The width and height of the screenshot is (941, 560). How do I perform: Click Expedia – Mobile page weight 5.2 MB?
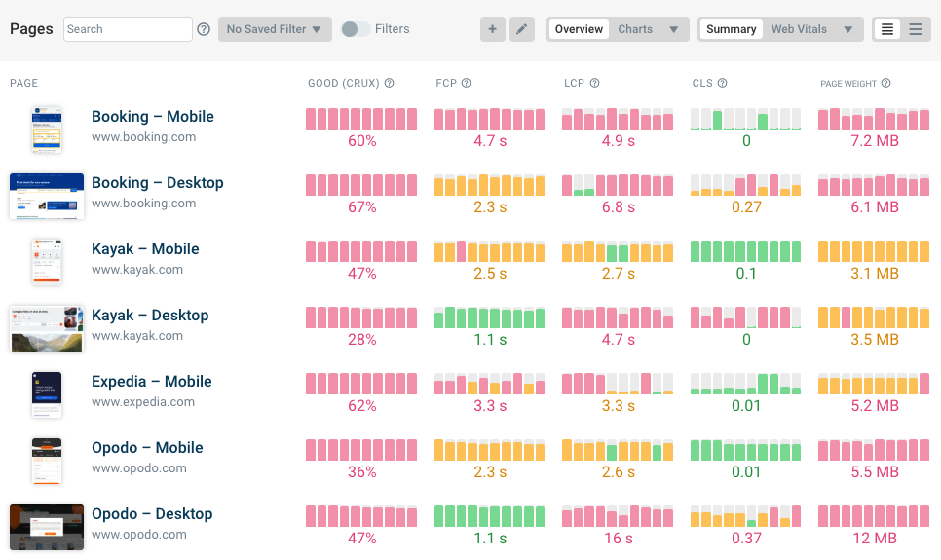pyautogui.click(x=875, y=406)
